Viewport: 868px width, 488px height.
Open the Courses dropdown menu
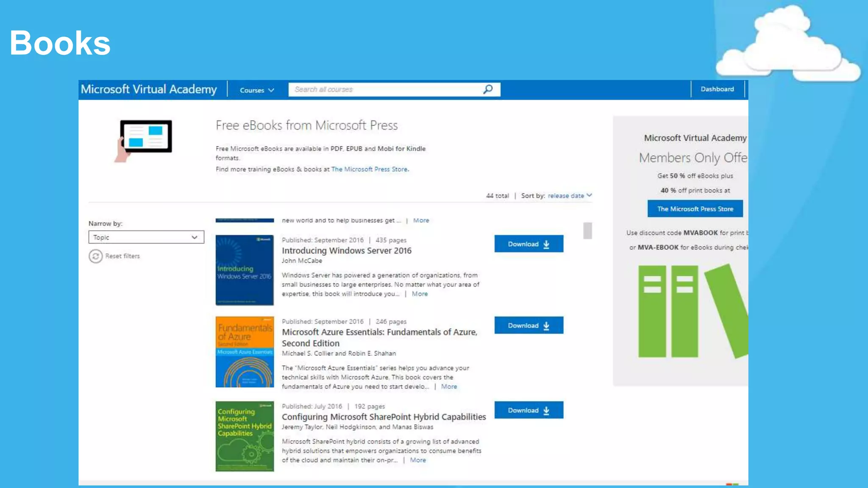(257, 90)
